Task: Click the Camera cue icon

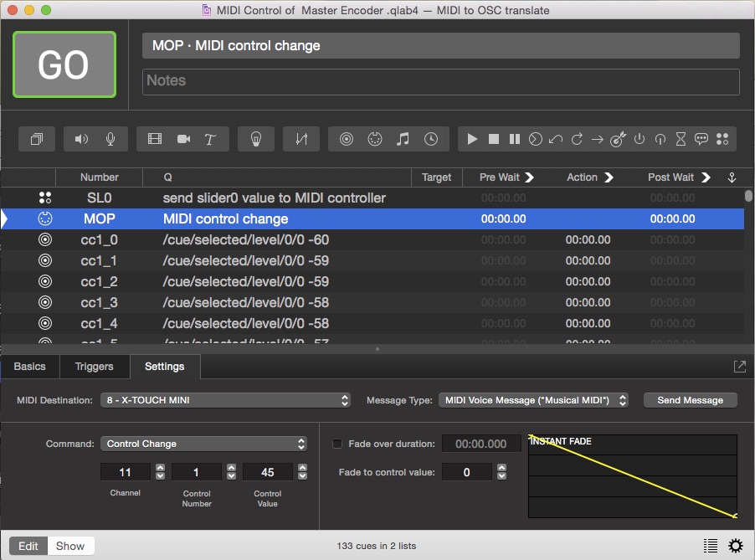Action: pyautogui.click(x=183, y=139)
